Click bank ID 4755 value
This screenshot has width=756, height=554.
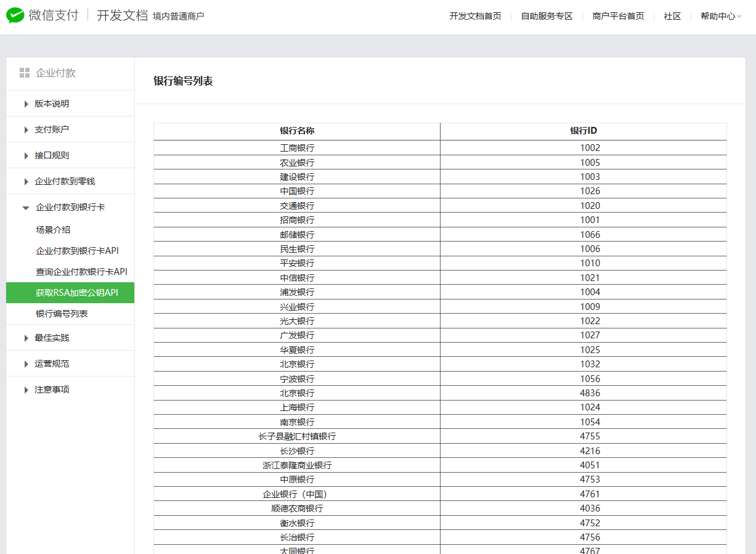pos(590,436)
